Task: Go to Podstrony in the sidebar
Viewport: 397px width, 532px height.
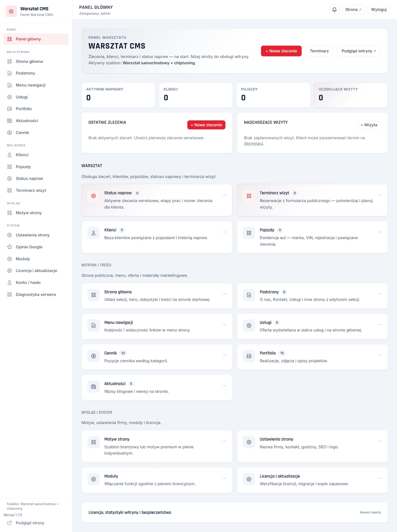Action: (36, 73)
